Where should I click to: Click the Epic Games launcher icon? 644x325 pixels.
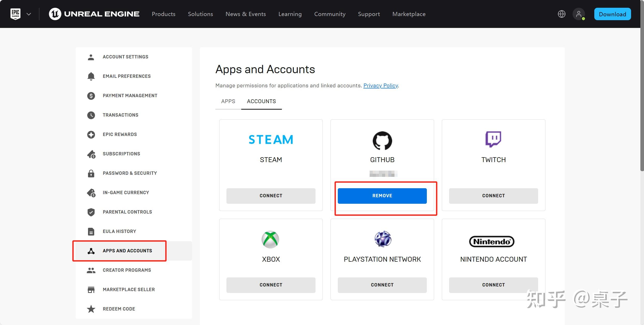coord(15,14)
